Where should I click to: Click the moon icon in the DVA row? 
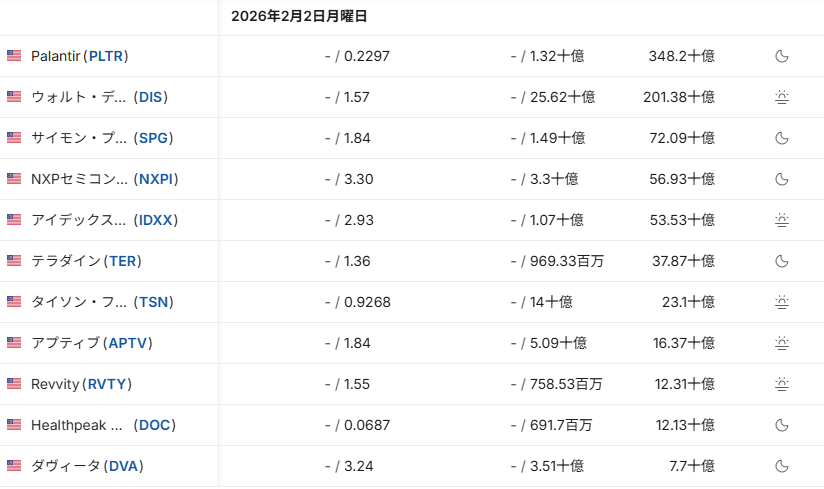(x=782, y=466)
